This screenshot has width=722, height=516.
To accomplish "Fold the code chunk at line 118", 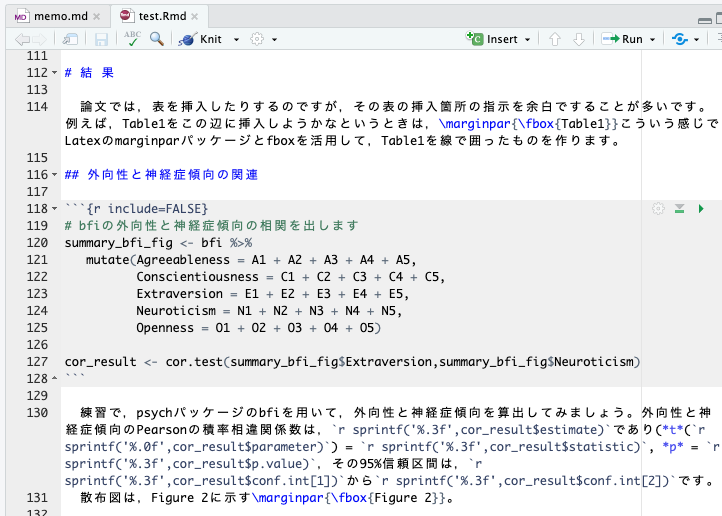I will click(x=54, y=209).
